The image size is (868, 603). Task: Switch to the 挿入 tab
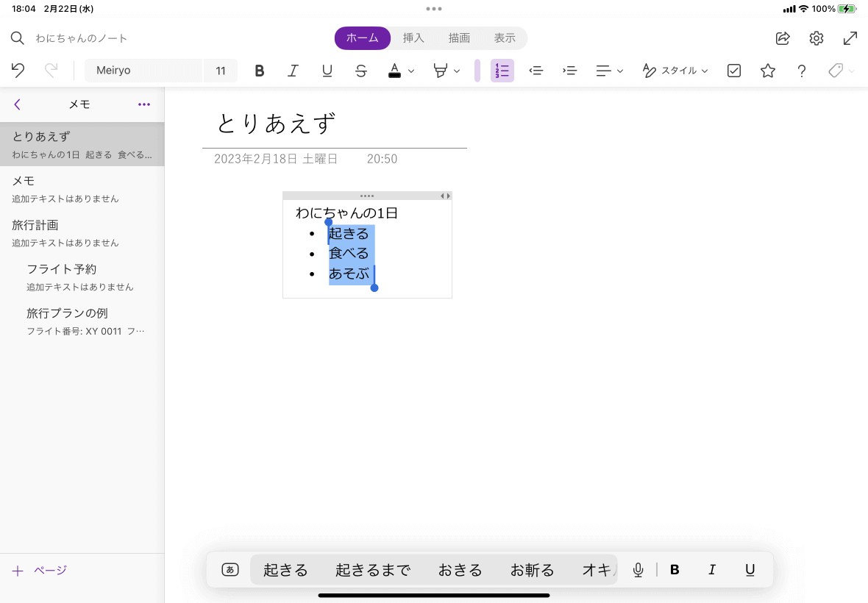pyautogui.click(x=413, y=38)
